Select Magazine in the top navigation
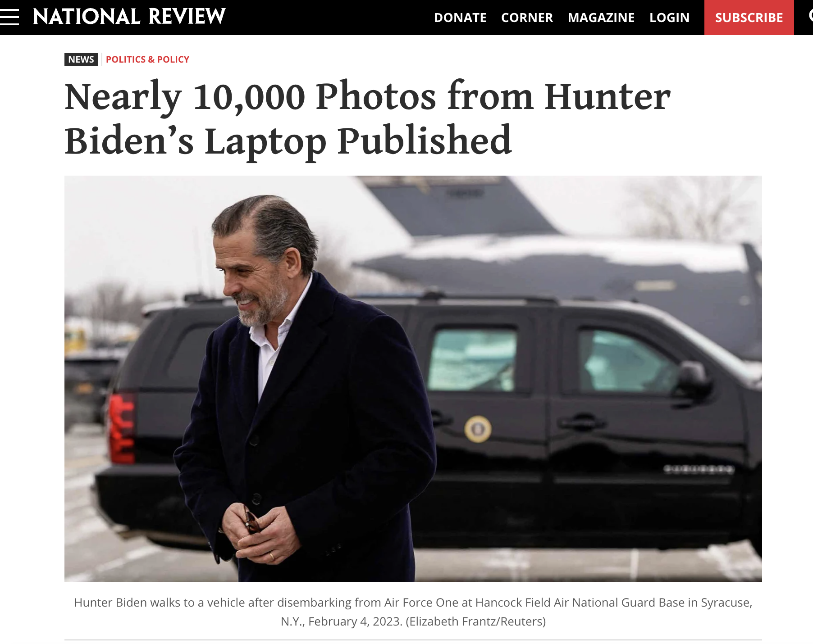813x644 pixels. [x=601, y=18]
